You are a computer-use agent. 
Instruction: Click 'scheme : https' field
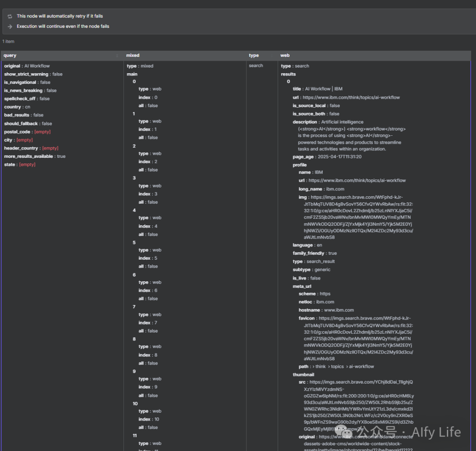coord(315,294)
